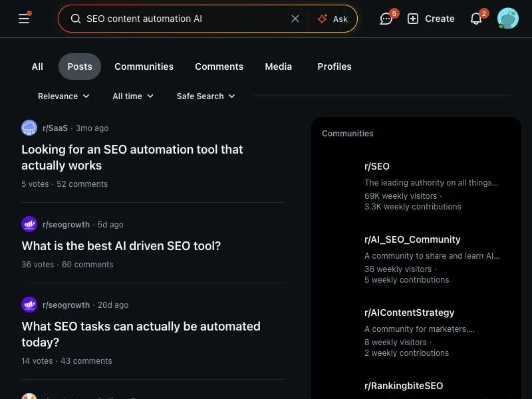Click the Ask AI sparkle button
This screenshot has width=532, height=399.
[x=332, y=19]
